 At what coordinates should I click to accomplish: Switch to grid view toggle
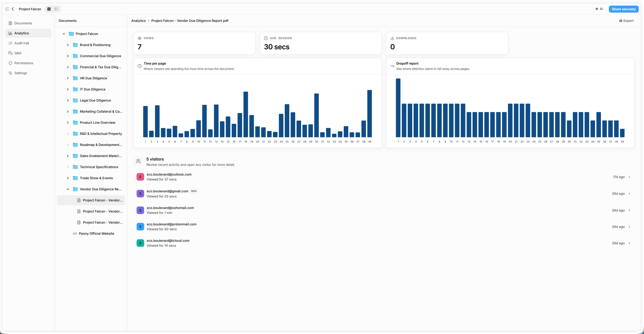point(49,9)
